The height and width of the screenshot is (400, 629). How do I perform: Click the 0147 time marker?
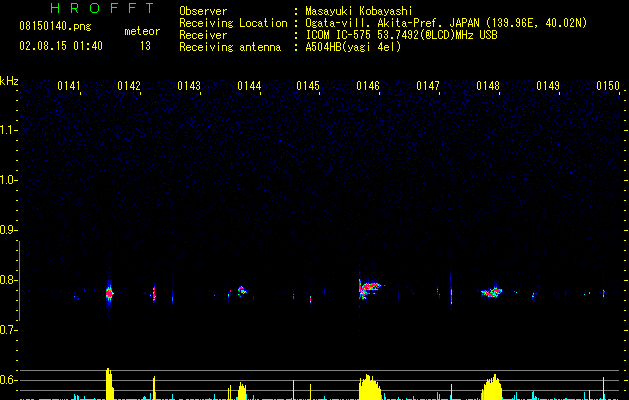point(428,86)
